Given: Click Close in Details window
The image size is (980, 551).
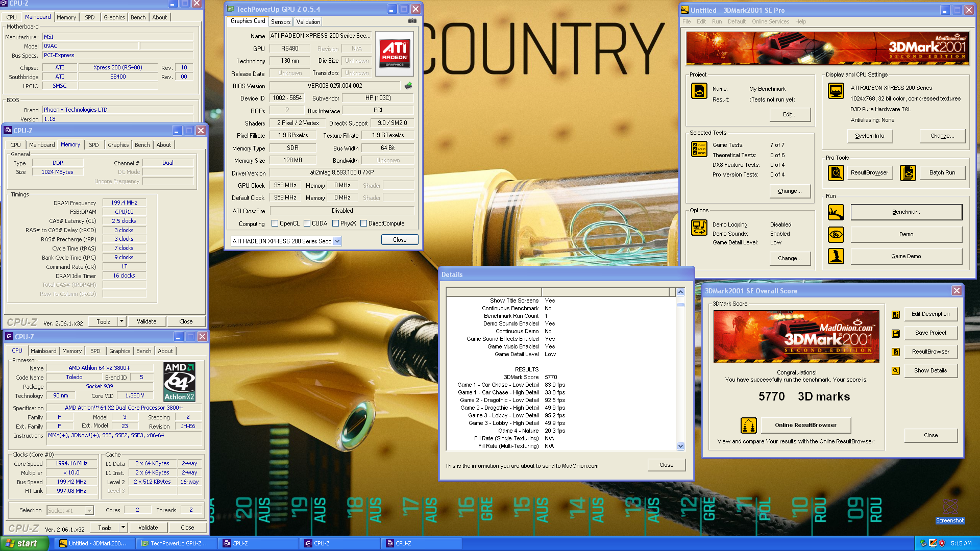Looking at the screenshot, I should tap(666, 465).
